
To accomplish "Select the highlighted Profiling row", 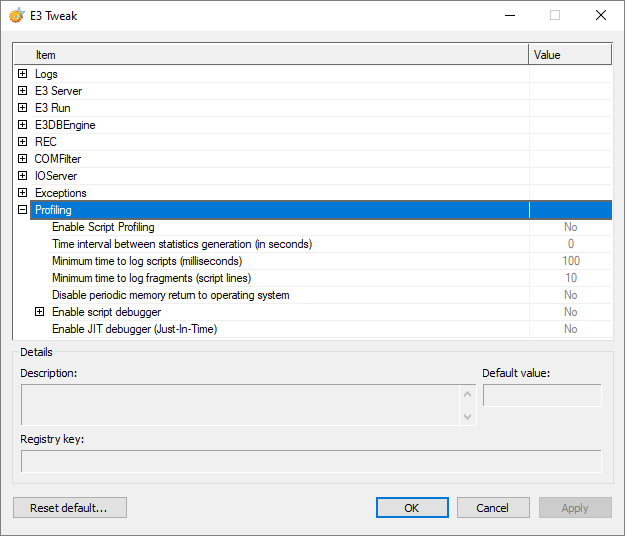I will pos(321,210).
